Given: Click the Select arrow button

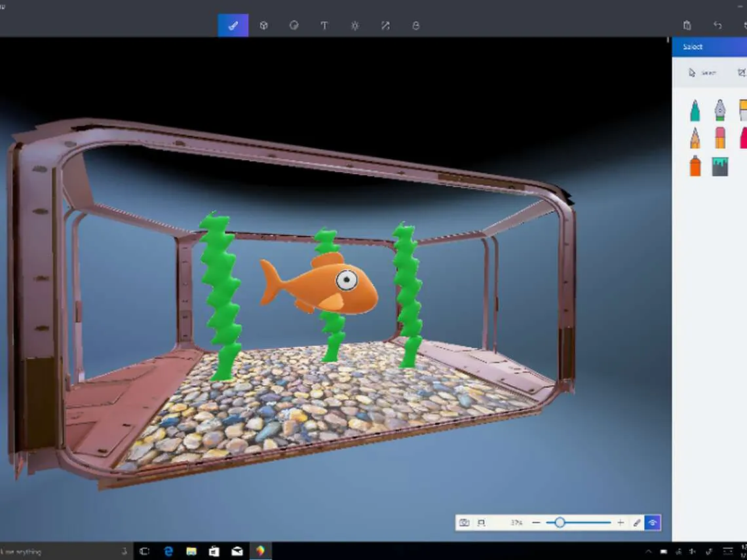Looking at the screenshot, I should pyautogui.click(x=702, y=73).
